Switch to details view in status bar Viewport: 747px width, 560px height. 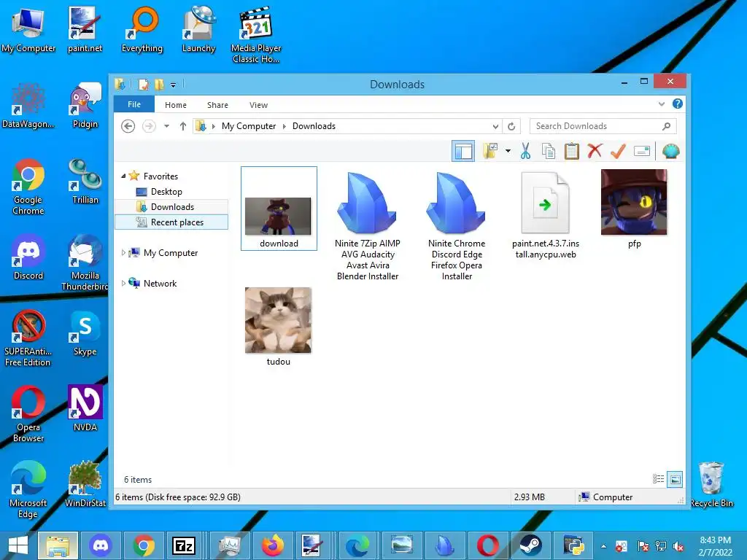[x=659, y=479]
